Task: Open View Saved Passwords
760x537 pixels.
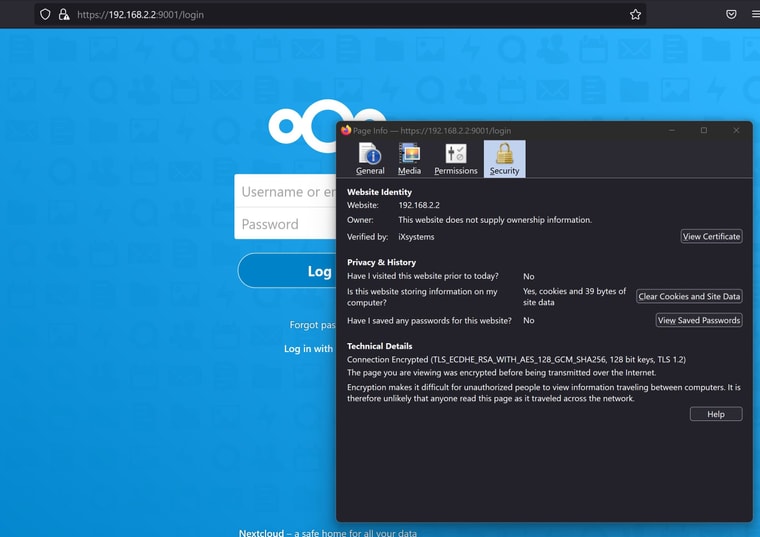Action: point(699,320)
